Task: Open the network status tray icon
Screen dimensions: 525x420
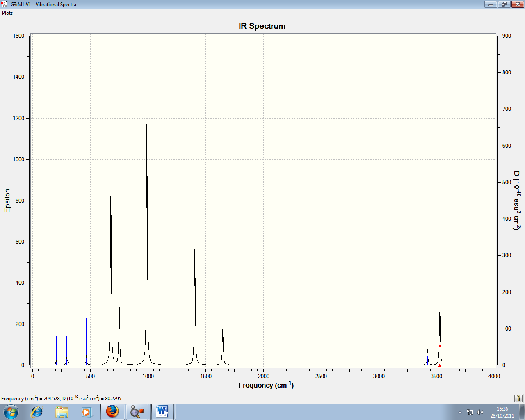Action: [x=470, y=412]
